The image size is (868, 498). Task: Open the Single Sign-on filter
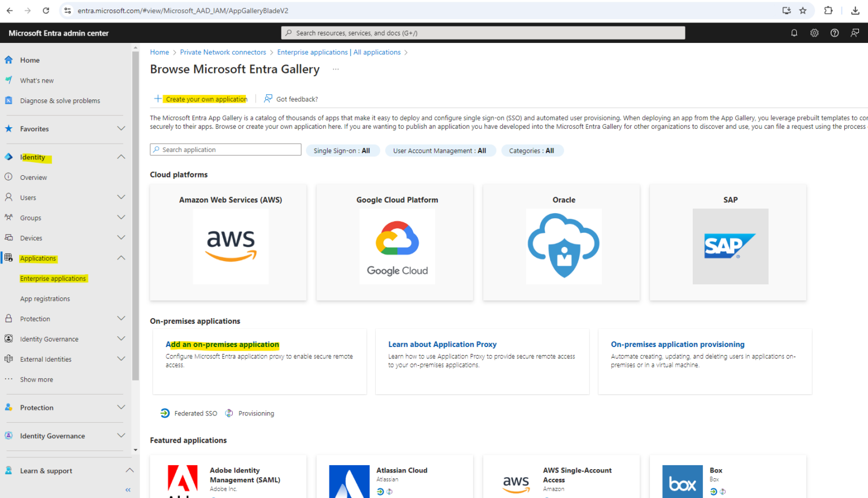click(342, 151)
